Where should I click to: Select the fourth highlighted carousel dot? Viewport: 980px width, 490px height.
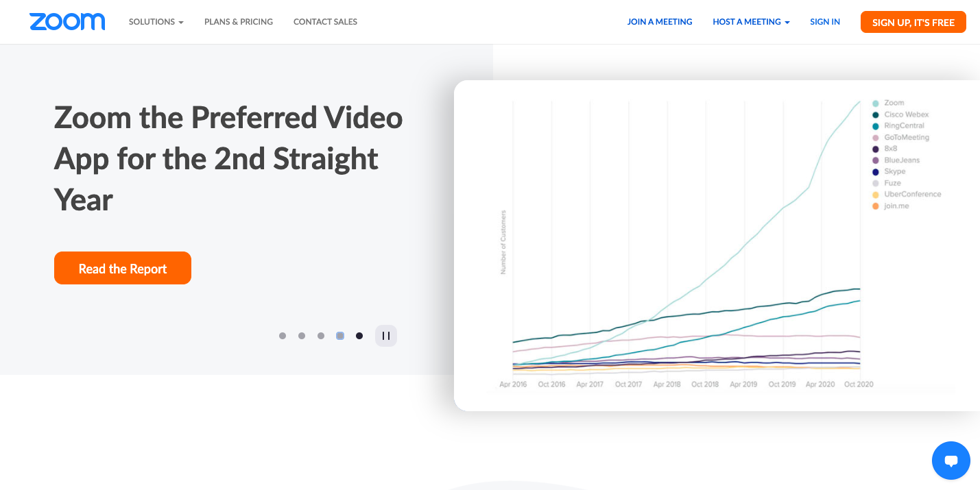[x=340, y=336]
